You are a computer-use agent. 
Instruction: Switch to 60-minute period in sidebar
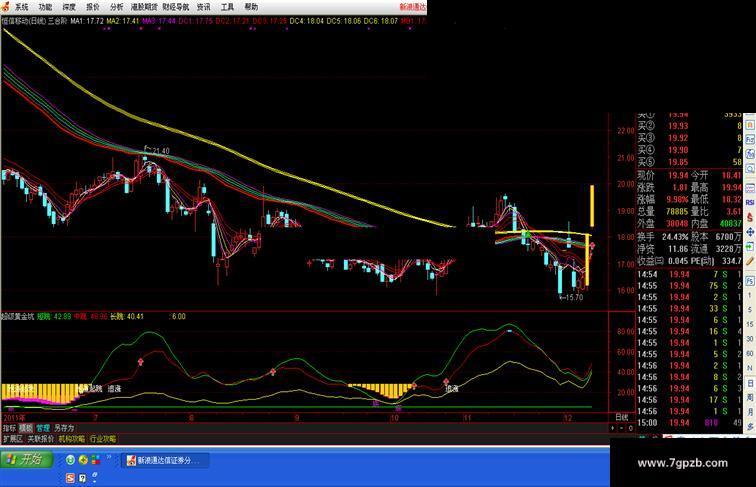(x=750, y=353)
